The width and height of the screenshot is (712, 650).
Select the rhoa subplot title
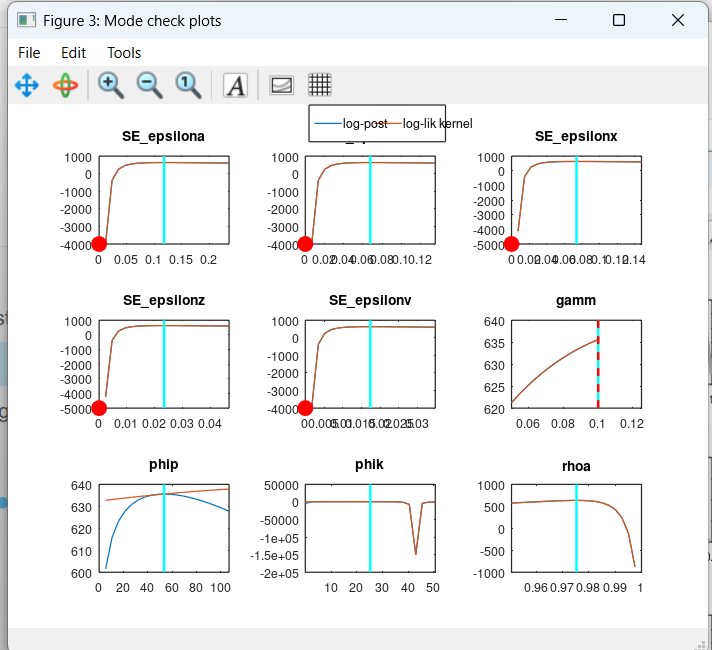(575, 465)
